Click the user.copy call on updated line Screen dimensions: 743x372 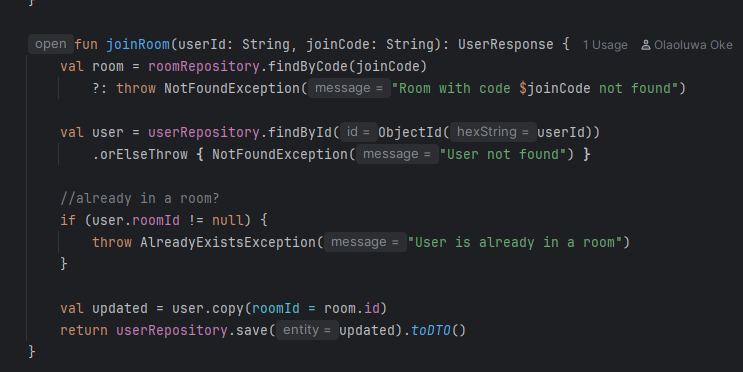[208, 308]
